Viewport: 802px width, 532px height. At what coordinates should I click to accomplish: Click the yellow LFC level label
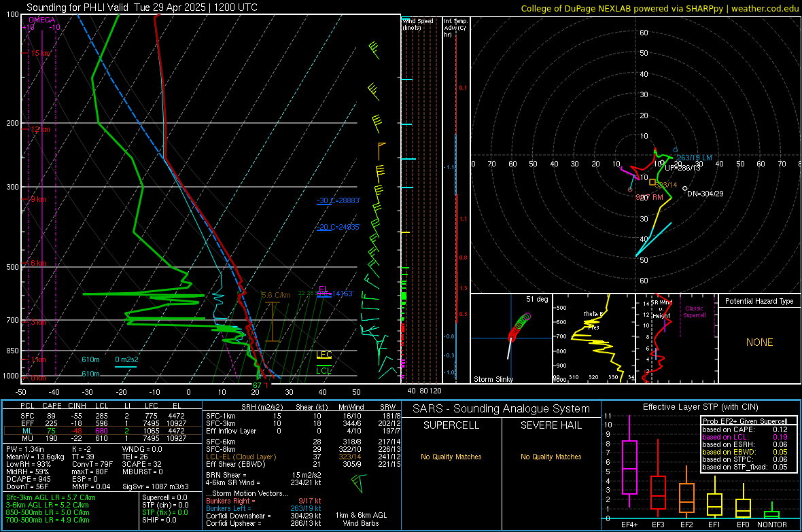(324, 355)
